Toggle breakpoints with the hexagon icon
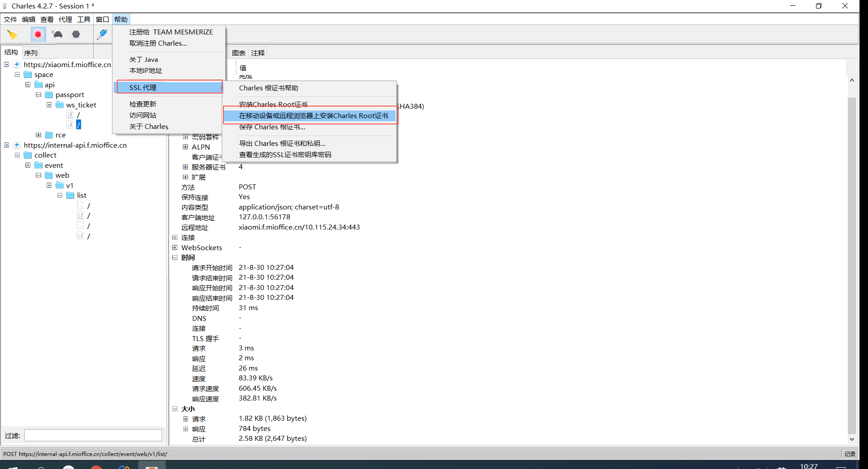 click(76, 34)
